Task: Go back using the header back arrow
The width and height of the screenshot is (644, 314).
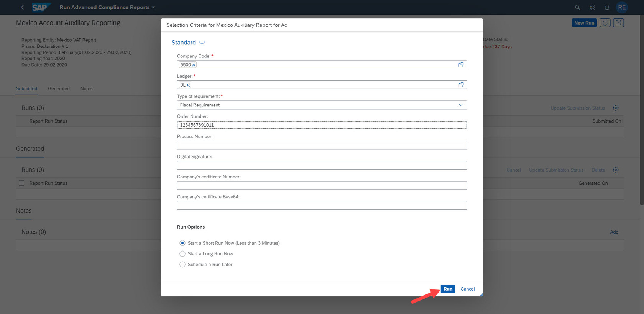Action: pyautogui.click(x=22, y=7)
